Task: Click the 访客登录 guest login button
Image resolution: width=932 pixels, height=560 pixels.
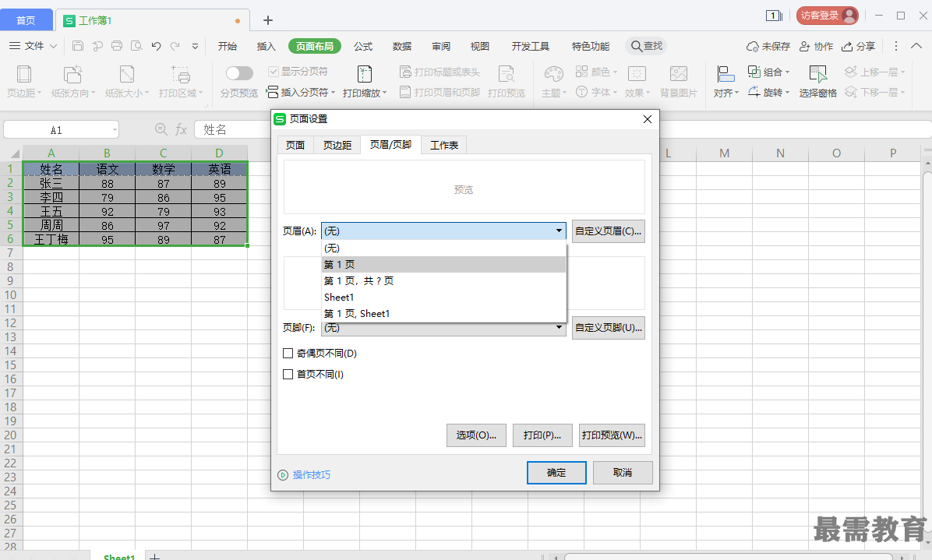Action: click(828, 16)
